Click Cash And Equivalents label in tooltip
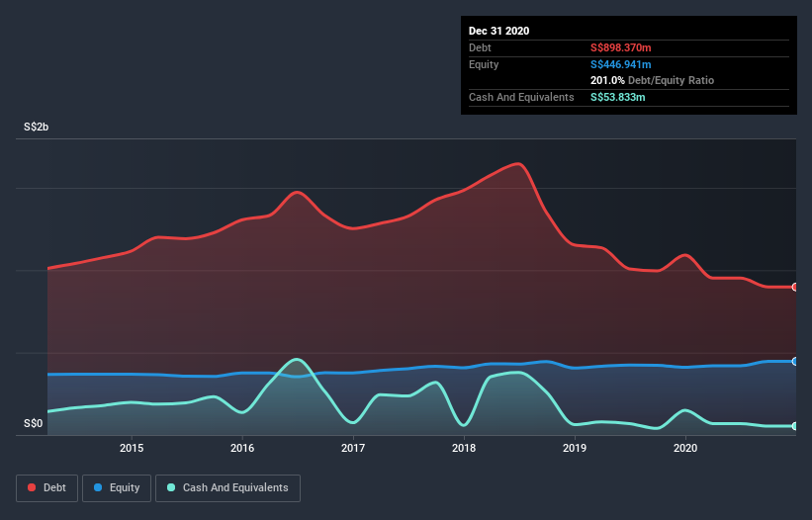The image size is (812, 520). pyautogui.click(x=521, y=97)
